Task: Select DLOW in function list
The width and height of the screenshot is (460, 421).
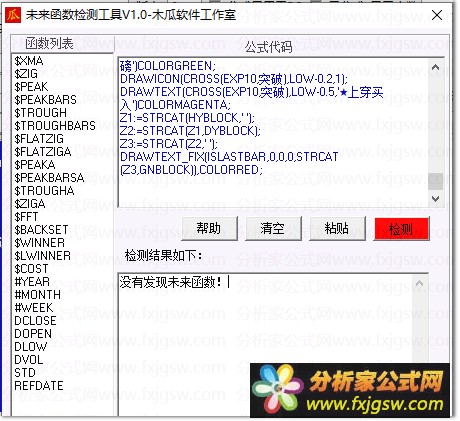Action: pos(31,347)
